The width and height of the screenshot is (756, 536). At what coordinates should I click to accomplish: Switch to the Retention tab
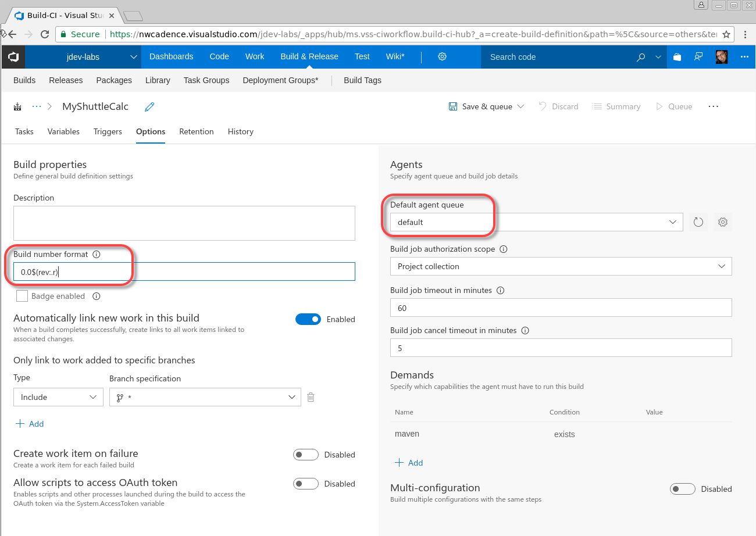coord(197,131)
